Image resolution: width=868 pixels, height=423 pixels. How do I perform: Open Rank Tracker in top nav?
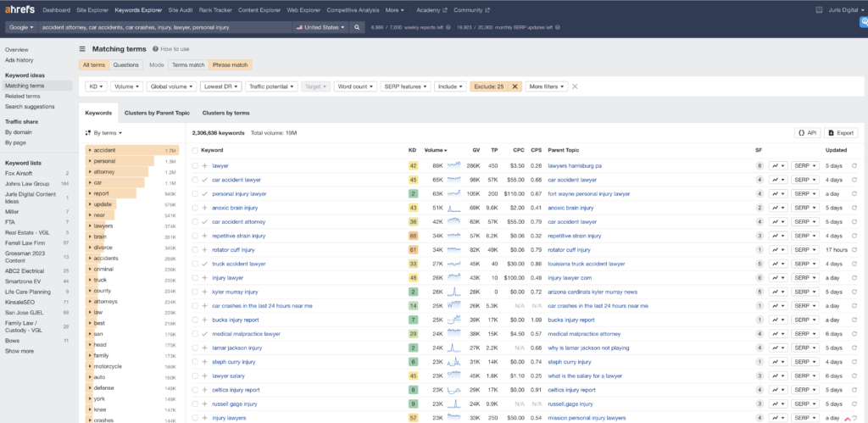coord(217,10)
